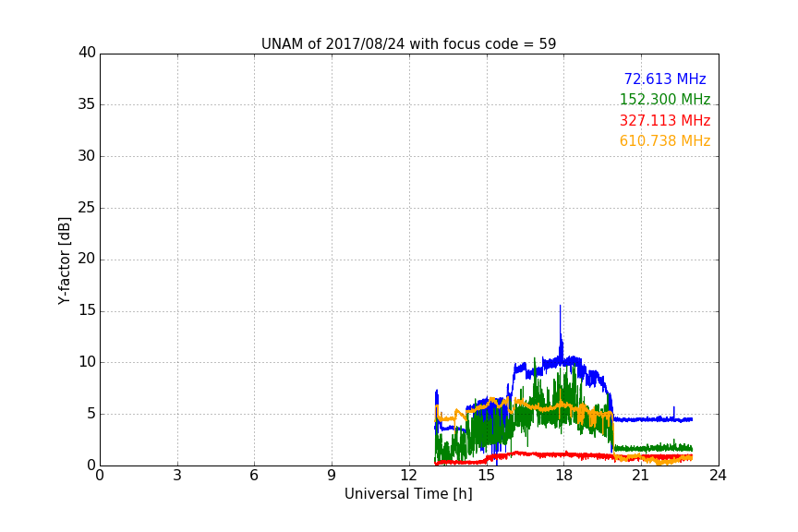Click the 'Y-factor [dB]' axis label

(64, 260)
